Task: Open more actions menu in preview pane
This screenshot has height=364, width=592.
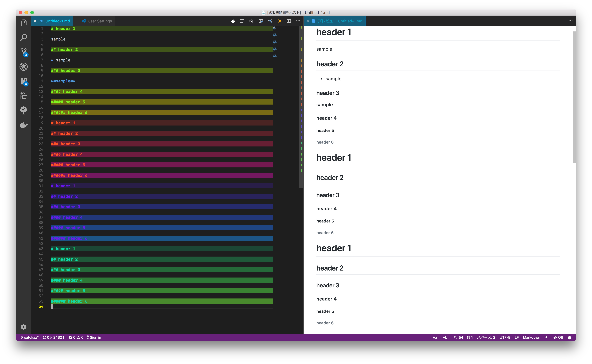Action: pyautogui.click(x=570, y=21)
